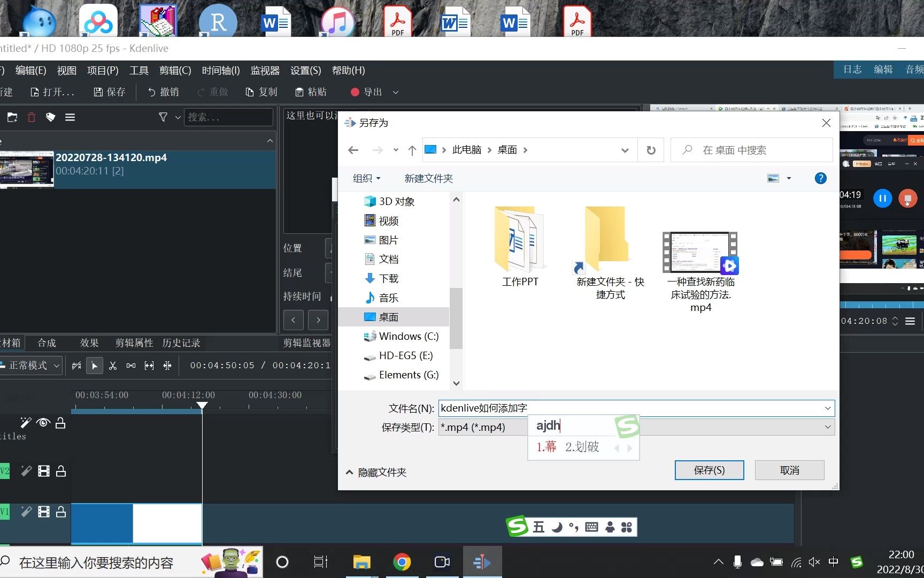Switch to the 历史记录 tab

click(181, 343)
